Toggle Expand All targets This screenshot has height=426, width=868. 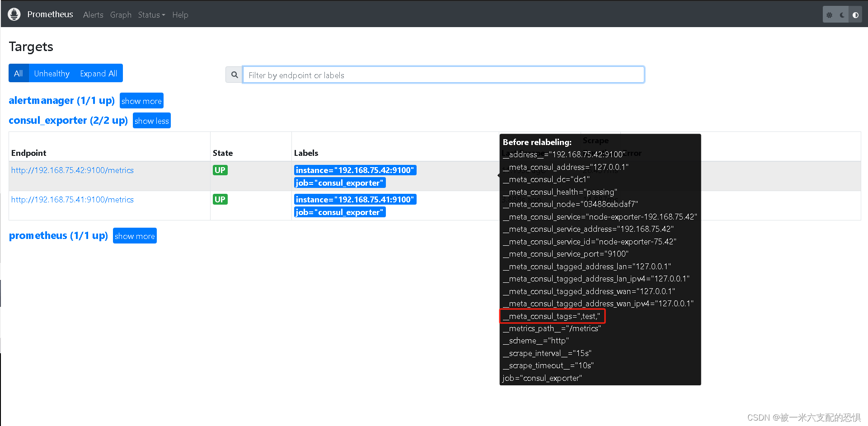pos(98,73)
